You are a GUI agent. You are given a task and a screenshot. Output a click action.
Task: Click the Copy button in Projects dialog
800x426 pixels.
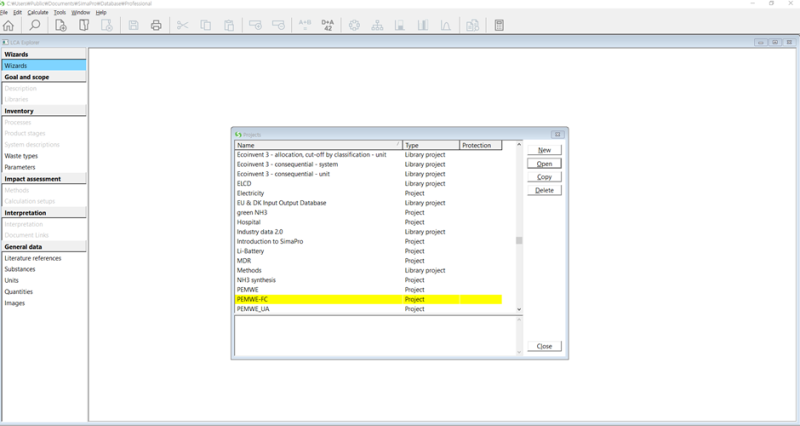[544, 177]
